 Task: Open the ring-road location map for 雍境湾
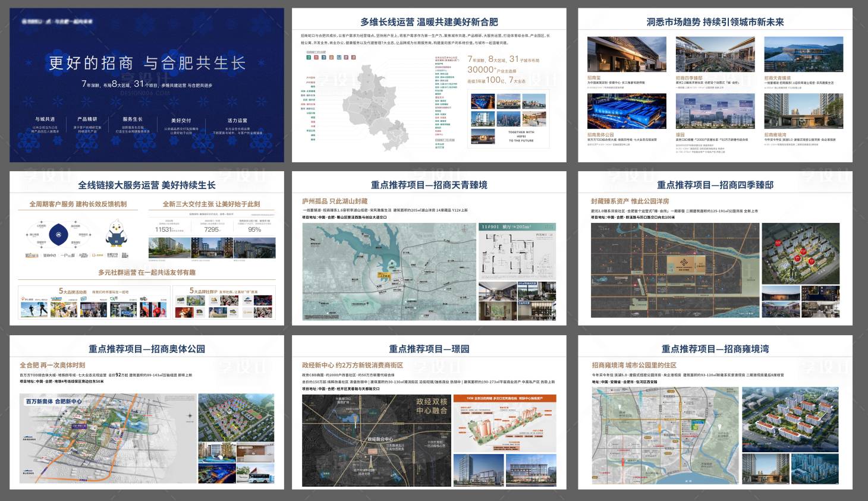click(665, 435)
